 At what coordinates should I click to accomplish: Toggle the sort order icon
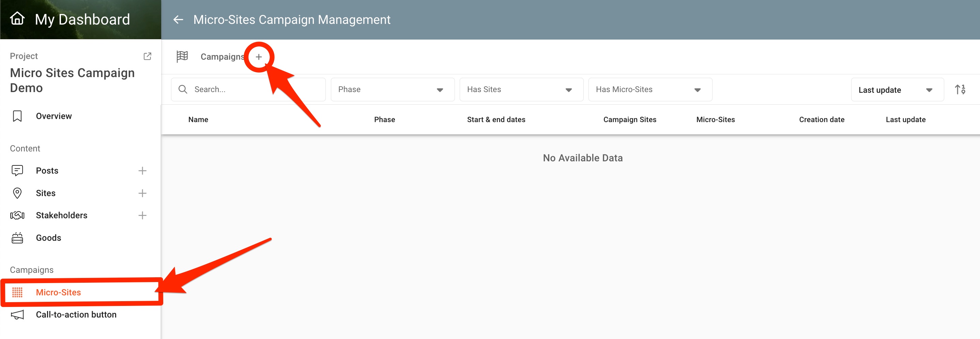[960, 89]
